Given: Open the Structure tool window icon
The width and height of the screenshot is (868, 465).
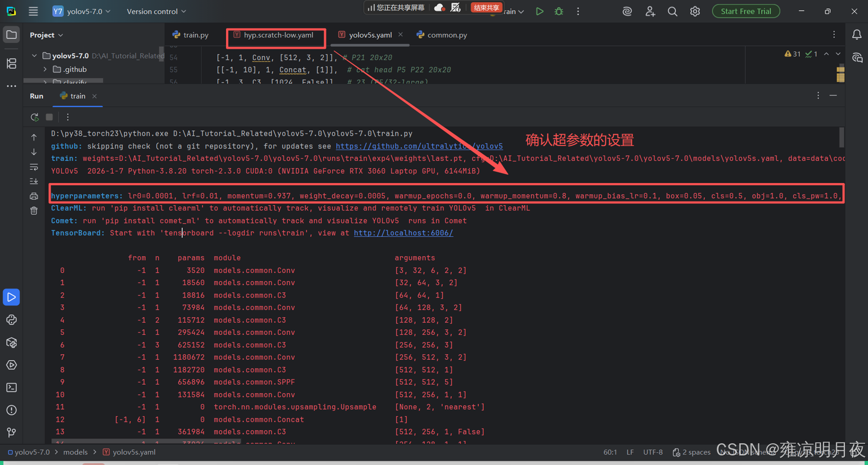Looking at the screenshot, I should pyautogui.click(x=12, y=63).
